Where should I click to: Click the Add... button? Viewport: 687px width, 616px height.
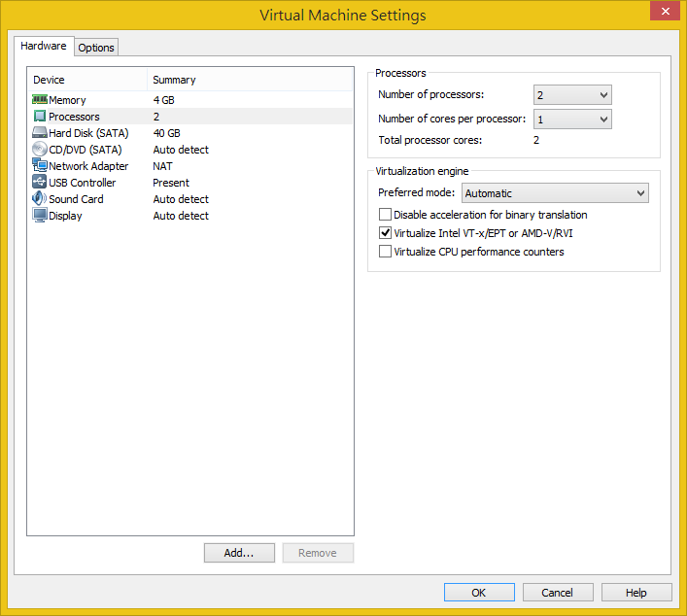(239, 553)
